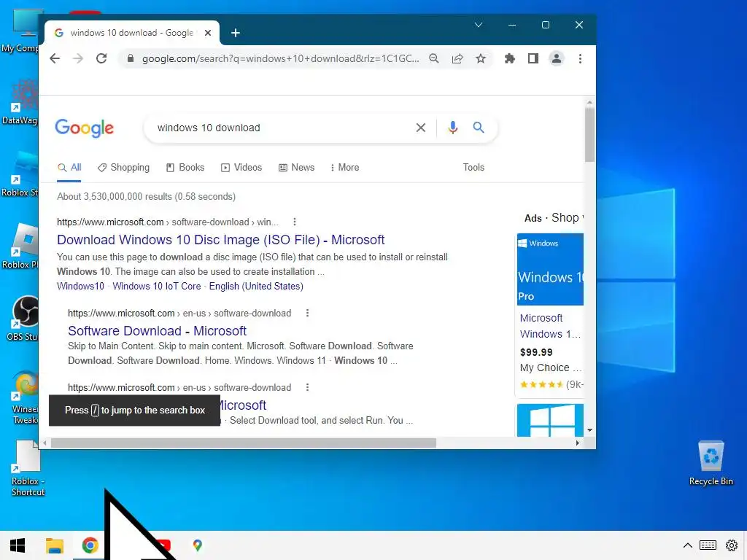Expand the tab search chevron

[x=479, y=25]
